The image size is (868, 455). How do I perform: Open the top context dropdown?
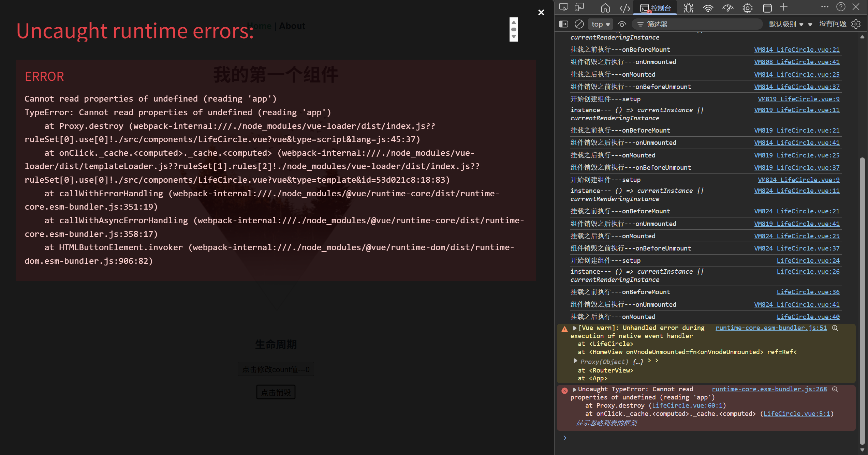point(600,24)
